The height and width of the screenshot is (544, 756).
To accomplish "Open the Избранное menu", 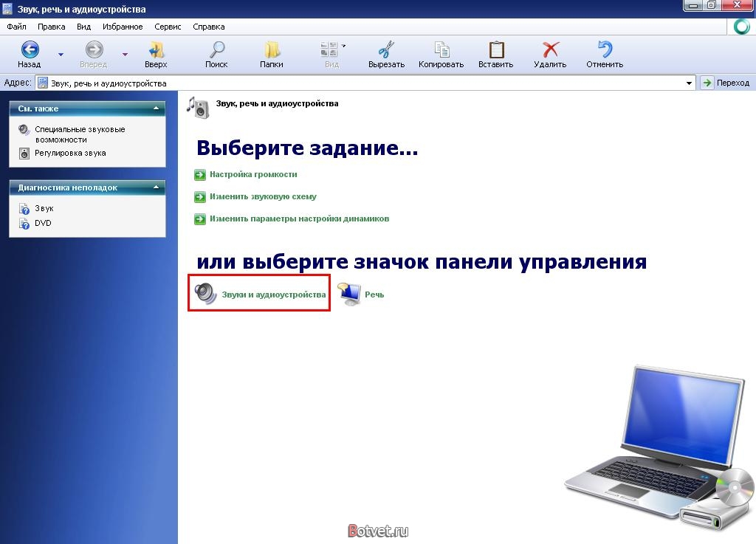I will [123, 27].
